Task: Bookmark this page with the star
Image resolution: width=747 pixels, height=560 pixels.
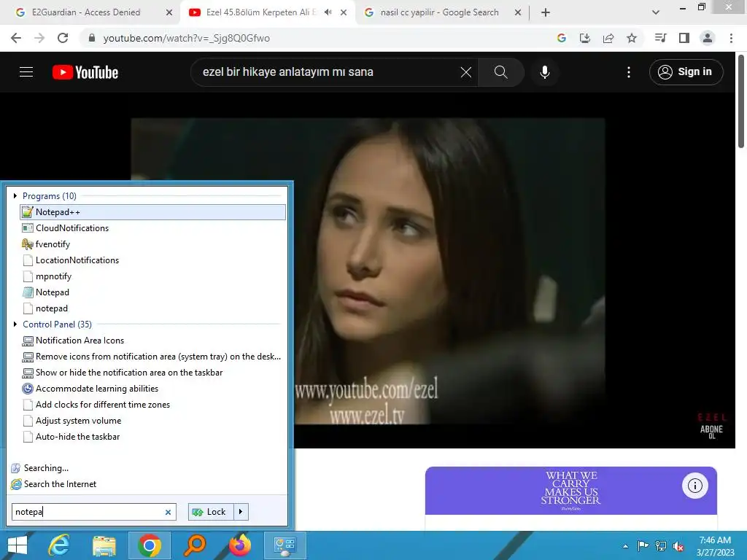Action: click(632, 38)
